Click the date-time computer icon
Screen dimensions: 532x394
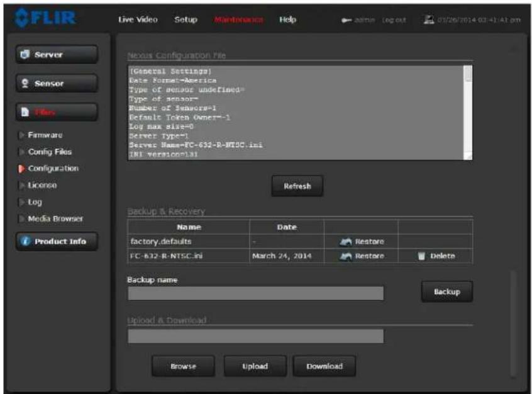[429, 20]
